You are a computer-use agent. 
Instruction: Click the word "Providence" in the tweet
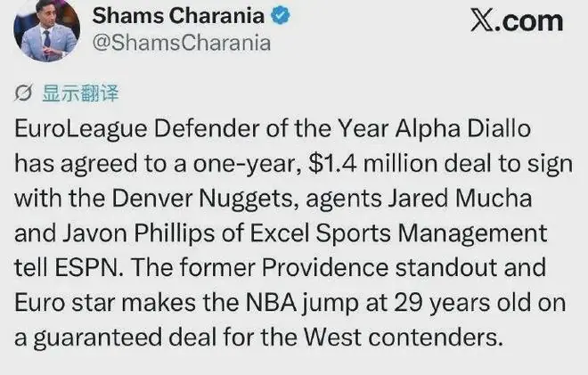pyautogui.click(x=325, y=268)
